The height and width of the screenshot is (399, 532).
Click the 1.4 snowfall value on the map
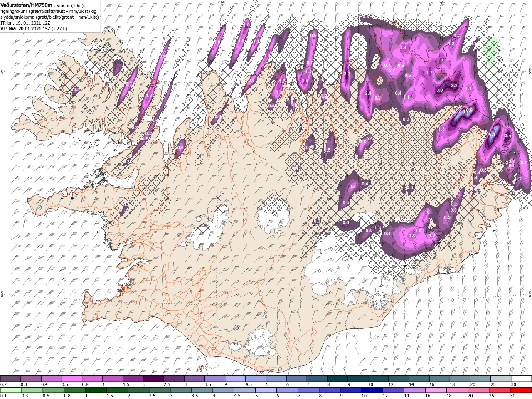tap(403, 48)
